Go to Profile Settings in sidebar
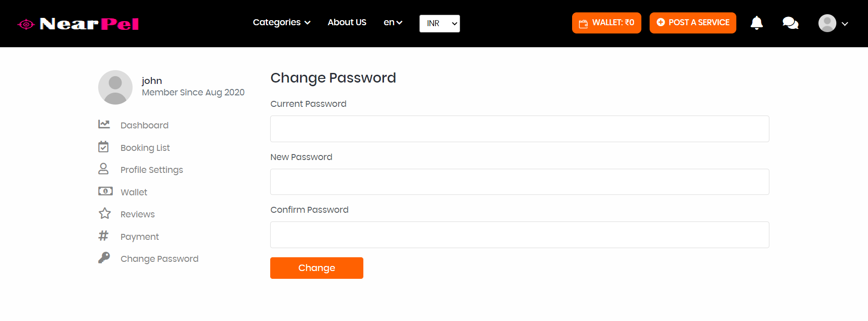 (151, 170)
